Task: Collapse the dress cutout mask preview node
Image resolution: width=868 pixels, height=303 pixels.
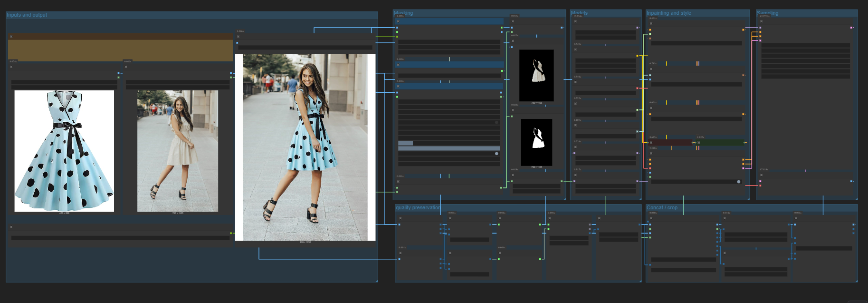Action: pyautogui.click(x=513, y=41)
